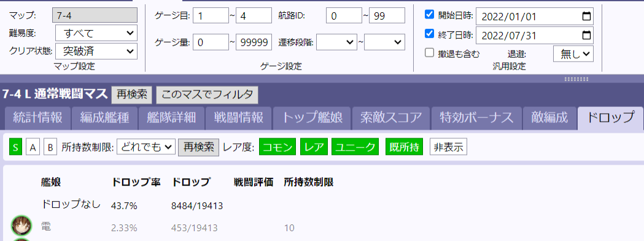Toggle the レア rarity filter

click(x=314, y=147)
